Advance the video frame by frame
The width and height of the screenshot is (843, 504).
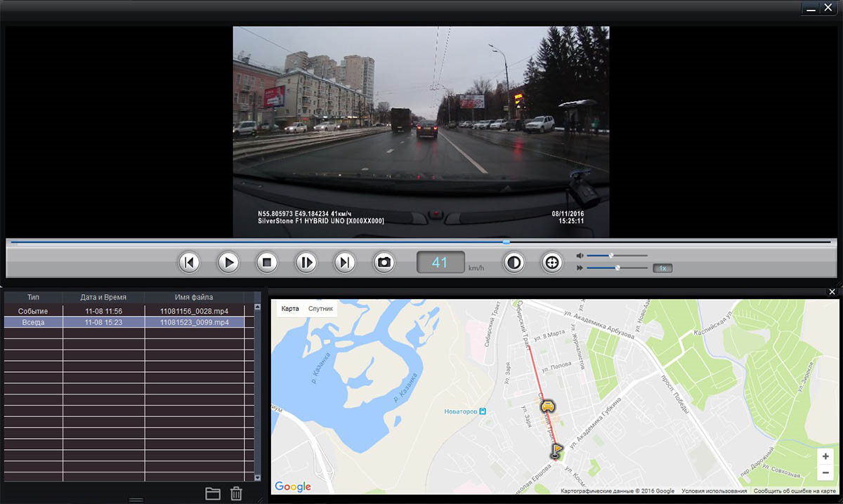pyautogui.click(x=306, y=263)
